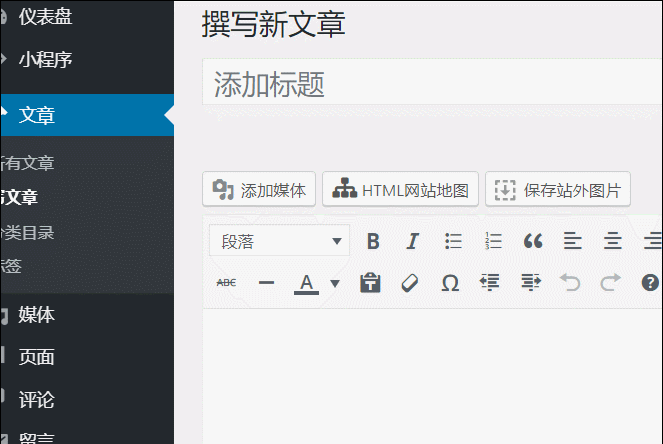Decrease indent
Screen dimensions: 663x444
point(490,282)
